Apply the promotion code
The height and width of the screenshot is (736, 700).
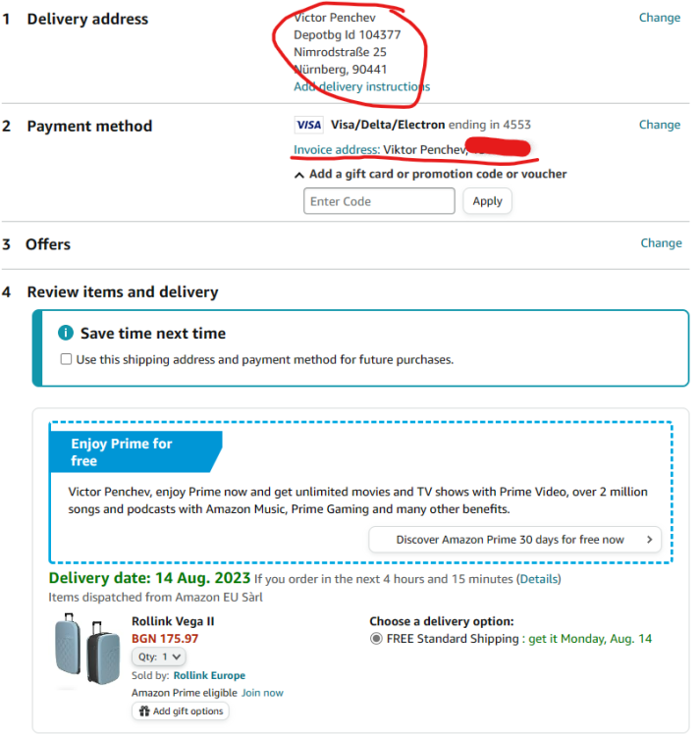click(x=487, y=201)
